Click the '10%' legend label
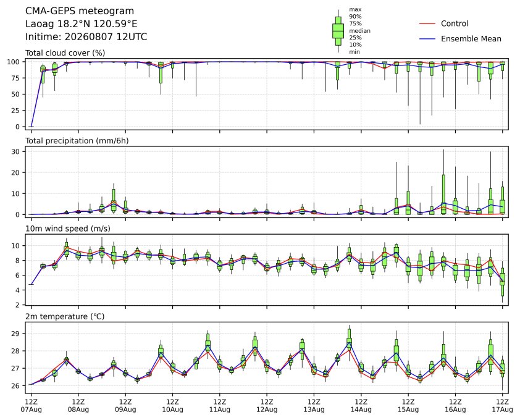The image size is (520, 420). pyautogui.click(x=355, y=45)
